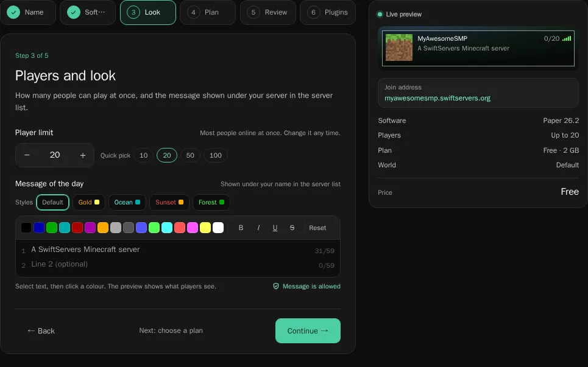Decrease player limit with minus button
588x367 pixels.
coord(27,155)
